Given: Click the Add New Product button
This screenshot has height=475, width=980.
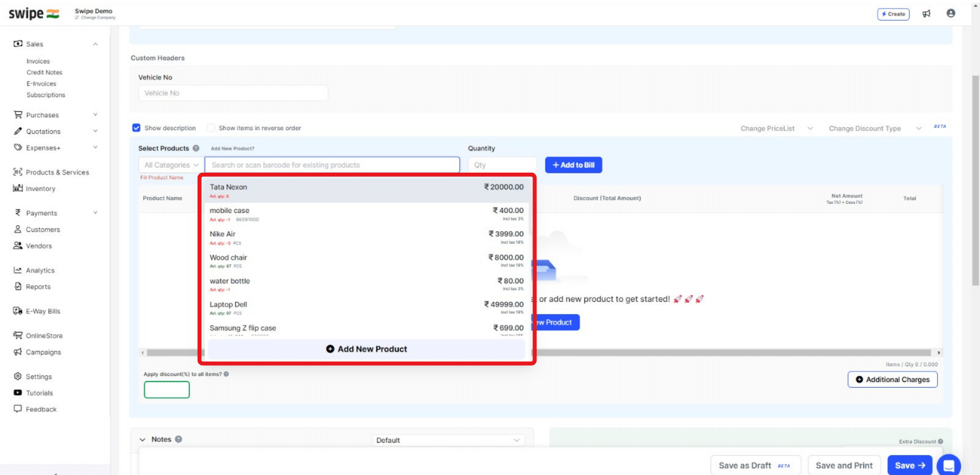Looking at the screenshot, I should click(x=365, y=349).
